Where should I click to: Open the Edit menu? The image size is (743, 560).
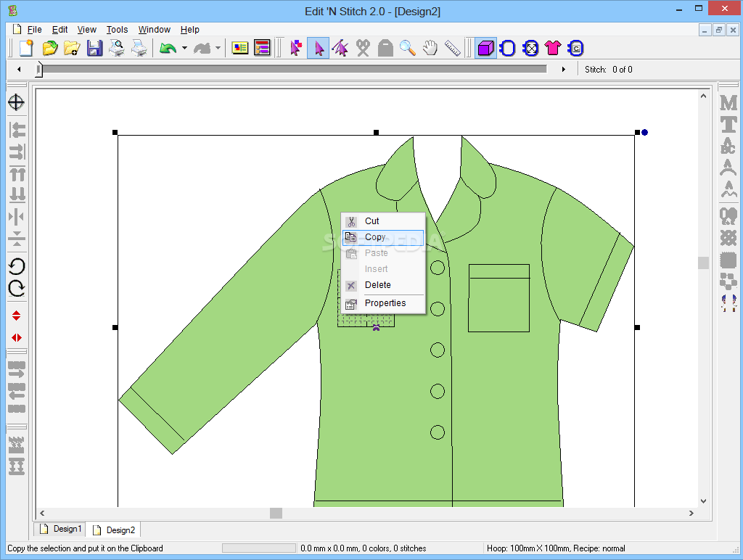59,29
